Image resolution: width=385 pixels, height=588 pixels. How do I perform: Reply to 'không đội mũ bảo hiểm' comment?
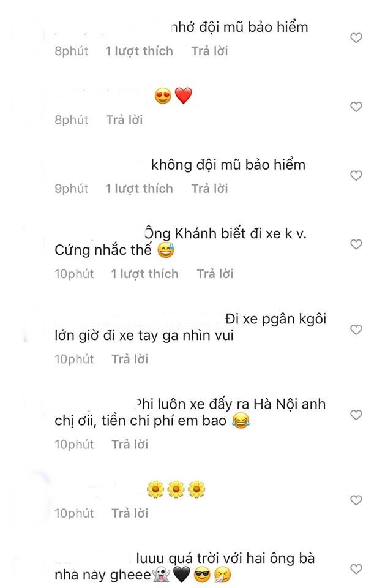coord(209,189)
